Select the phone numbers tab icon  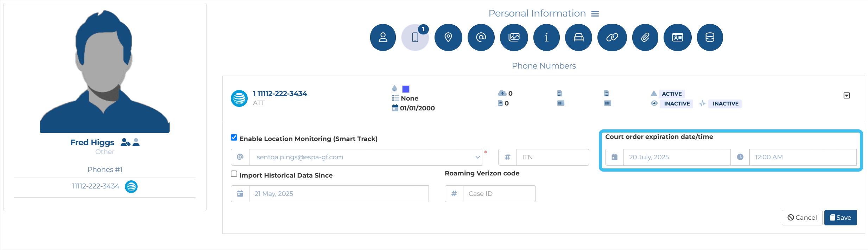point(415,37)
